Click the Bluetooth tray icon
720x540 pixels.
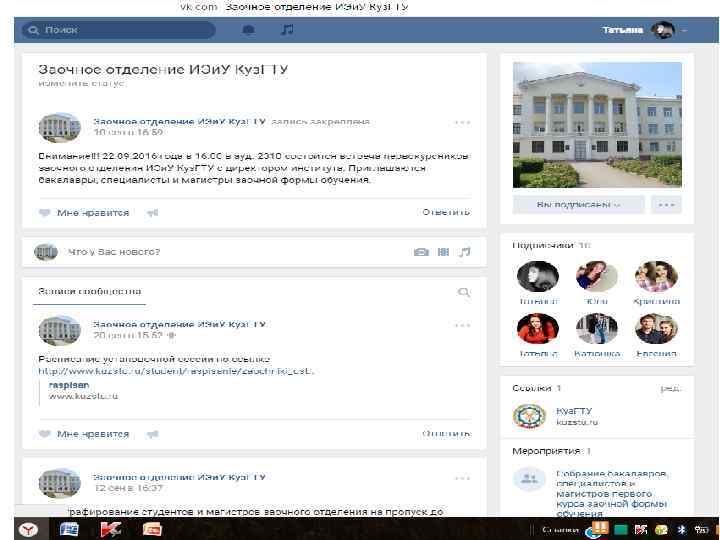[x=681, y=530]
